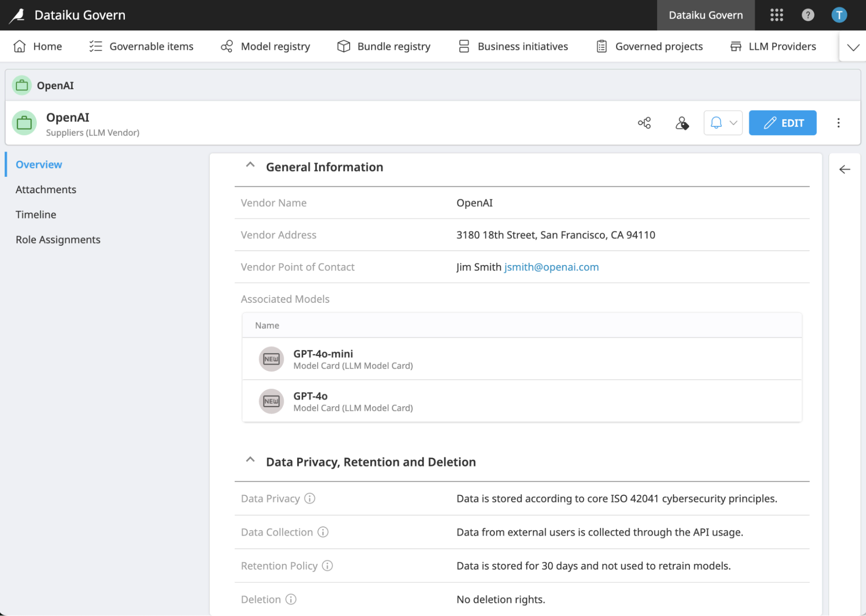Click the API usage data collection text
866x616 pixels.
tap(600, 532)
